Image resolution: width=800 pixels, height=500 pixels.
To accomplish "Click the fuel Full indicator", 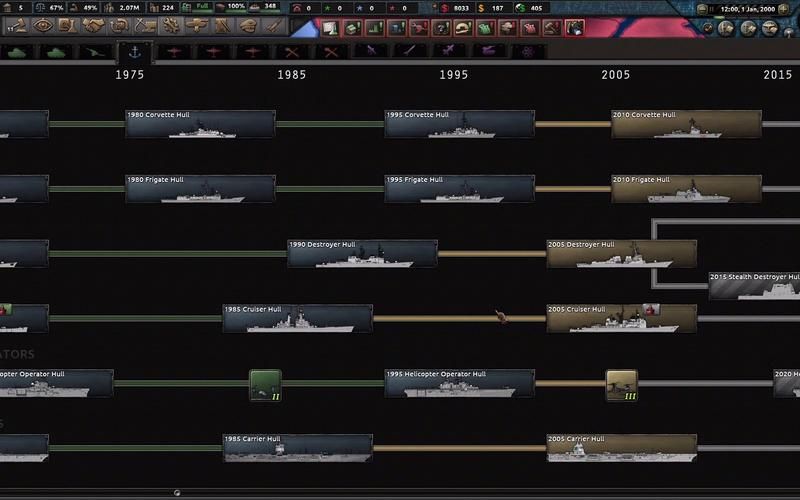I will coord(197,8).
